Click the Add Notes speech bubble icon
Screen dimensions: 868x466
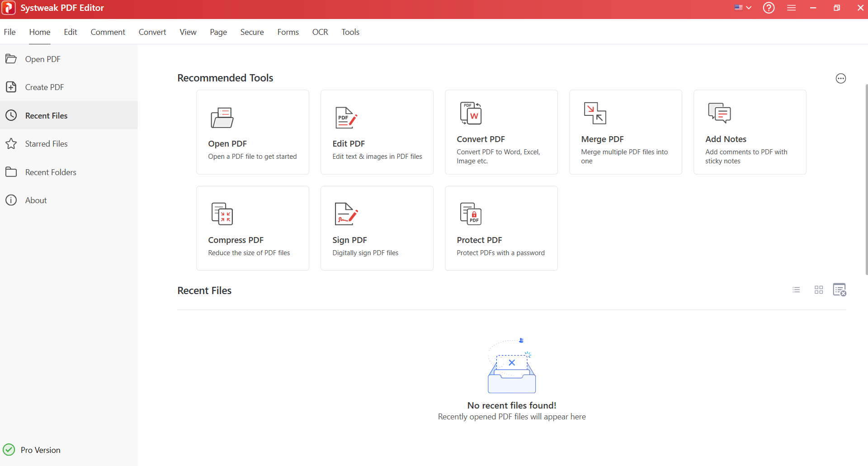point(719,113)
